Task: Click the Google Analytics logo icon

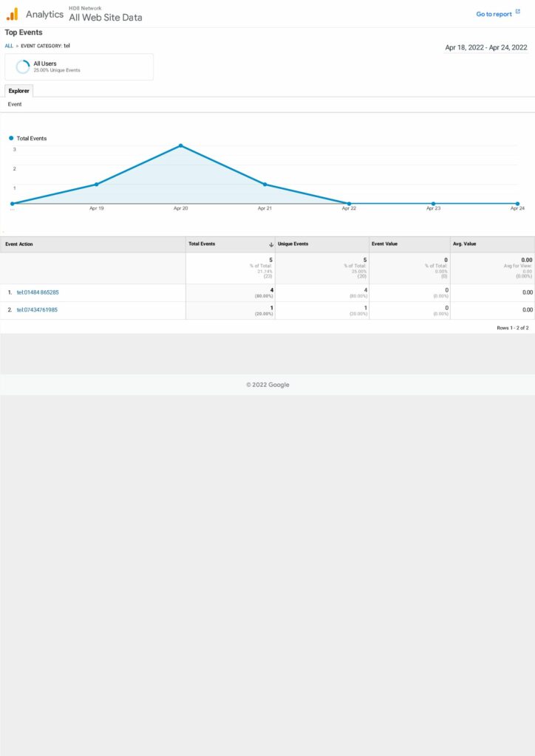Action: pos(12,14)
